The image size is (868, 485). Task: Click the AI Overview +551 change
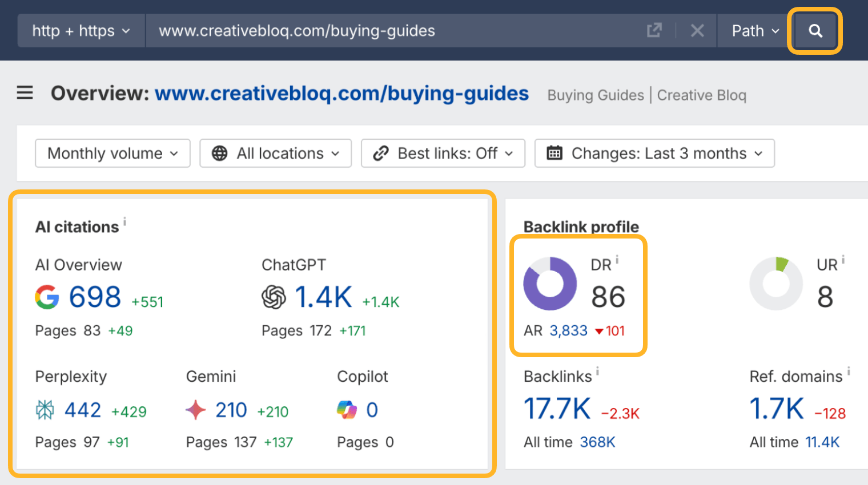point(147,302)
